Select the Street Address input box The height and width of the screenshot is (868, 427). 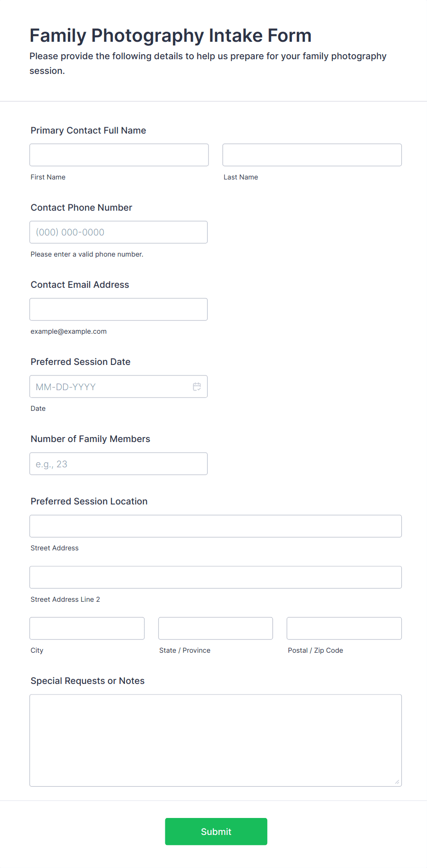[215, 526]
